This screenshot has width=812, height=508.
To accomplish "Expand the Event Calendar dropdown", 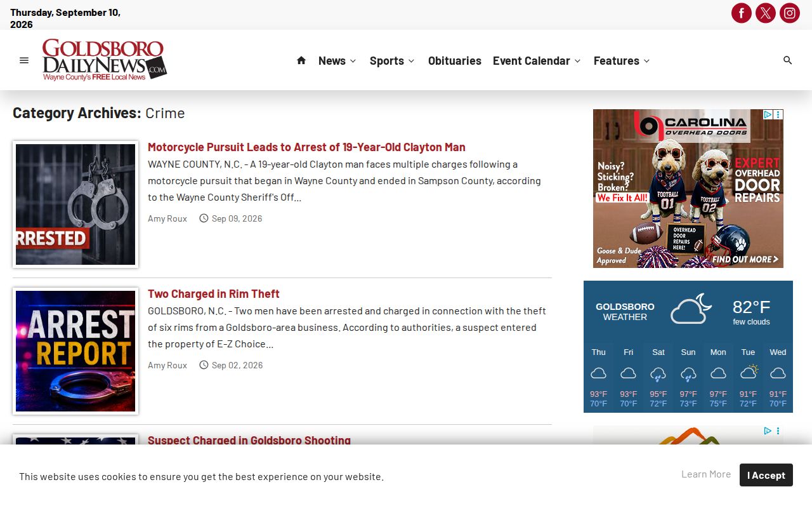I will click(537, 60).
